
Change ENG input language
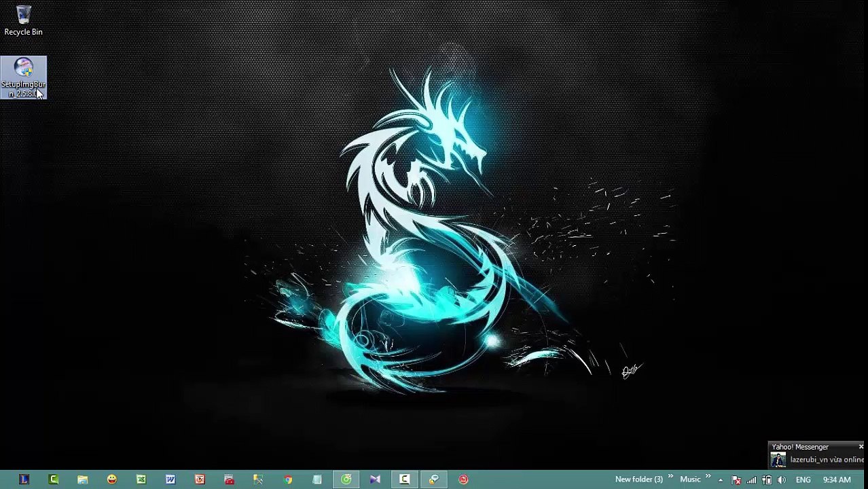pos(803,480)
